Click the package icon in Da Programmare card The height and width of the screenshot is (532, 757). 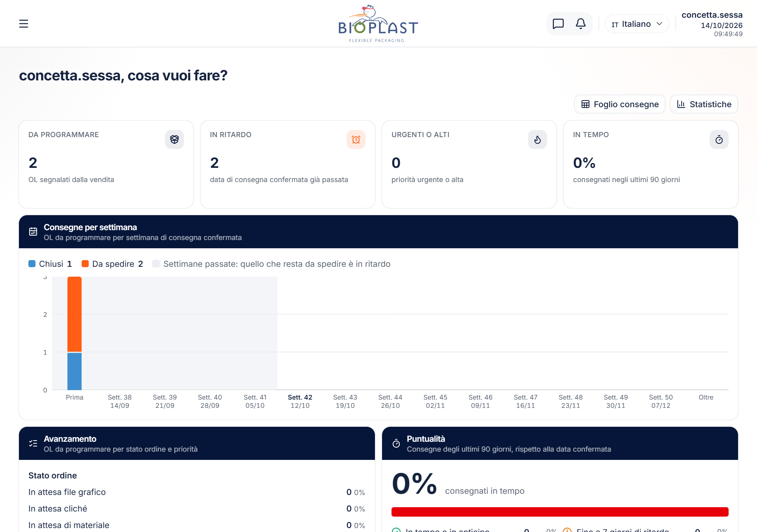click(174, 140)
